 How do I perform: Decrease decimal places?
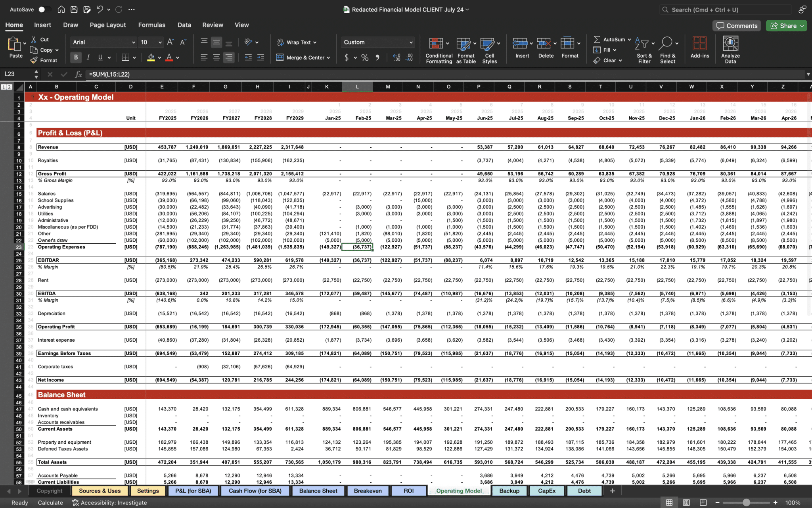410,58
